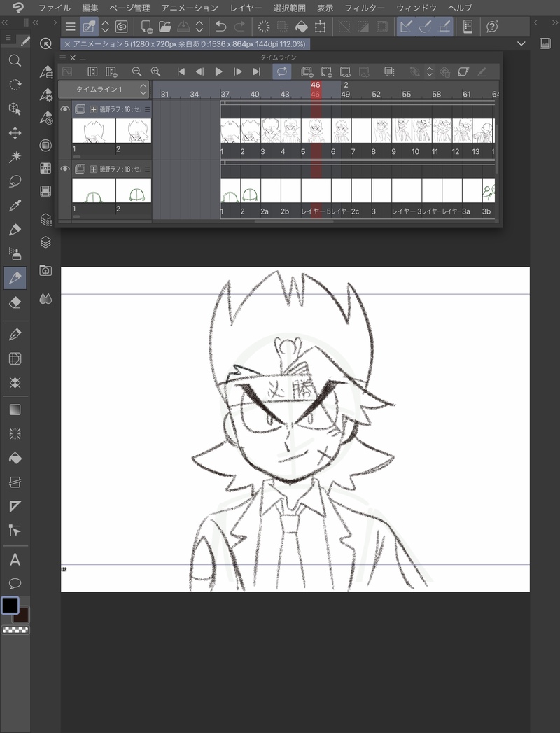Open the Layer panel stack icon
This screenshot has height=733, width=560.
tap(45, 242)
